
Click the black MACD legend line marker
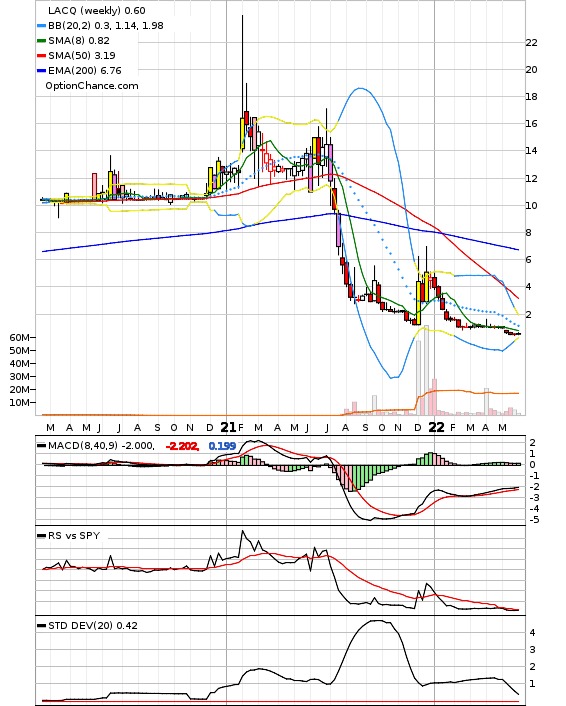click(x=41, y=446)
